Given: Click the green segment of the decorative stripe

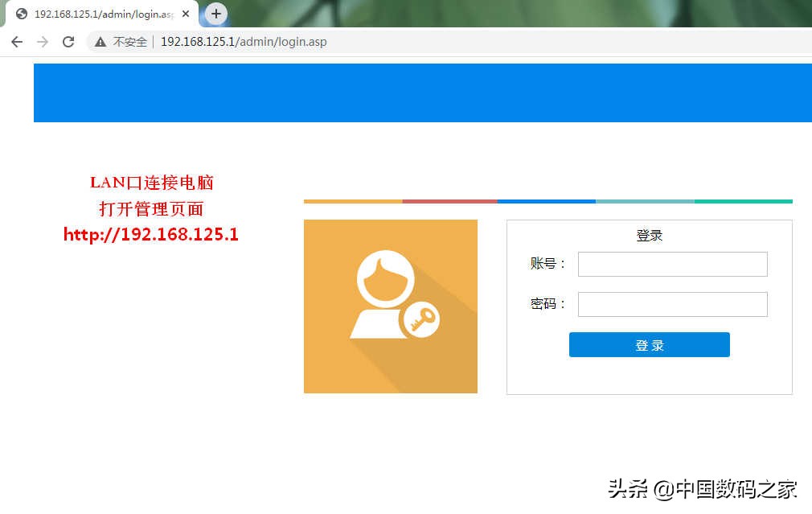Looking at the screenshot, I should [744, 201].
